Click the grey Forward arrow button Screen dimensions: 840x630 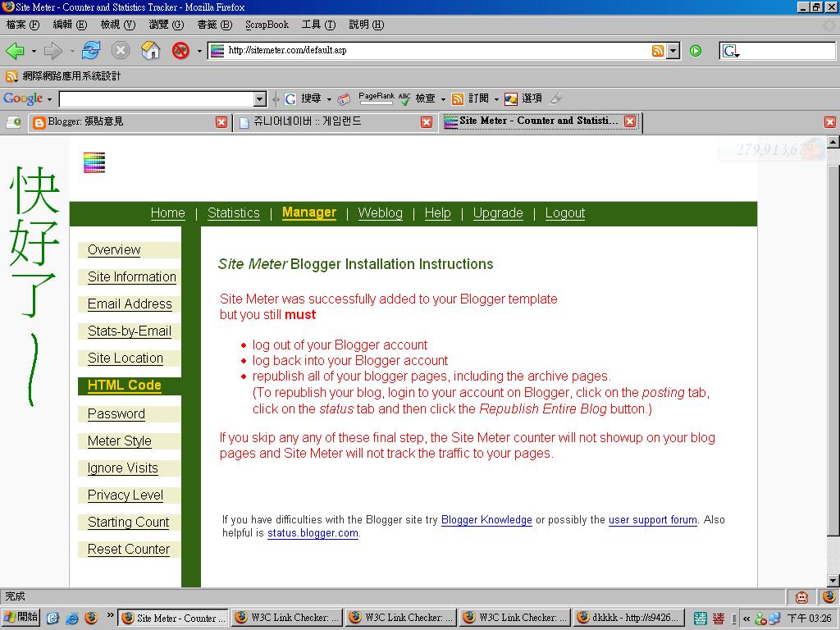[52, 51]
